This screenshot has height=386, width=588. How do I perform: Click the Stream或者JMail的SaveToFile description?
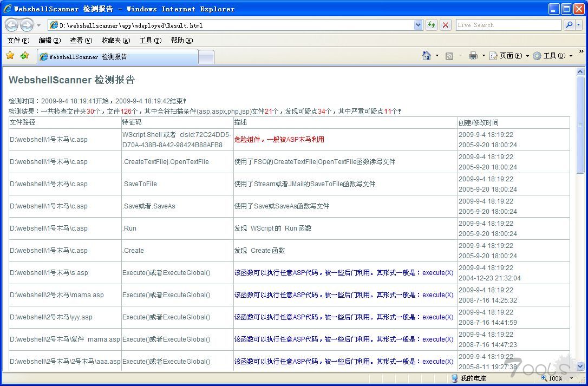click(305, 184)
